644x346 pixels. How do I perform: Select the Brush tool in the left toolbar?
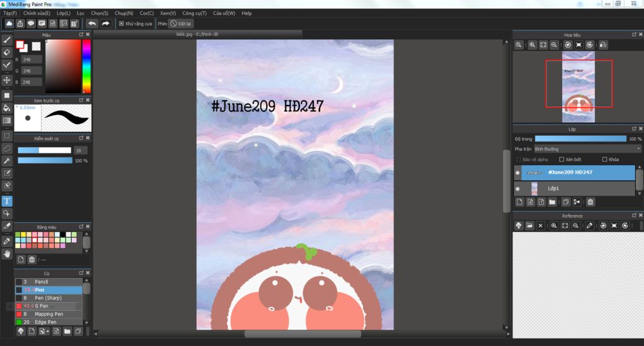[6, 40]
